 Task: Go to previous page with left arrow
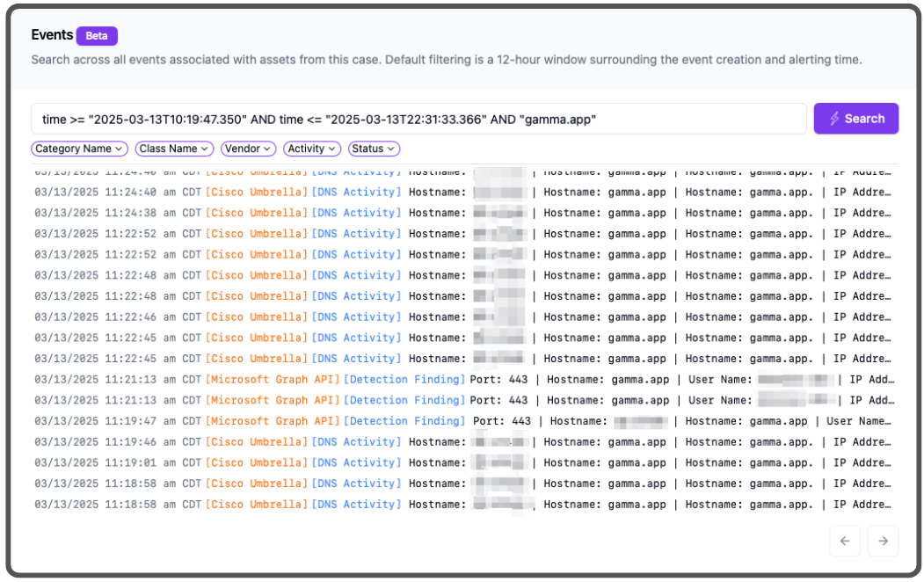(x=845, y=542)
